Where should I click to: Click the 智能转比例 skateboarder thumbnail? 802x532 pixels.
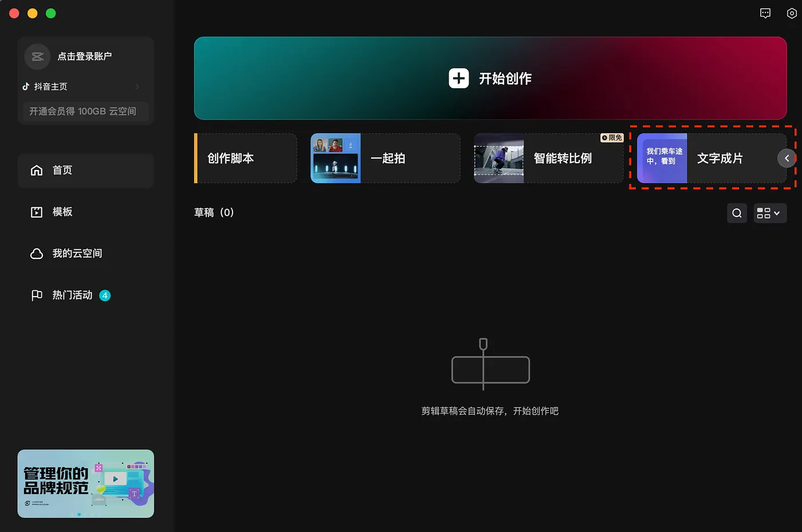[499, 158]
